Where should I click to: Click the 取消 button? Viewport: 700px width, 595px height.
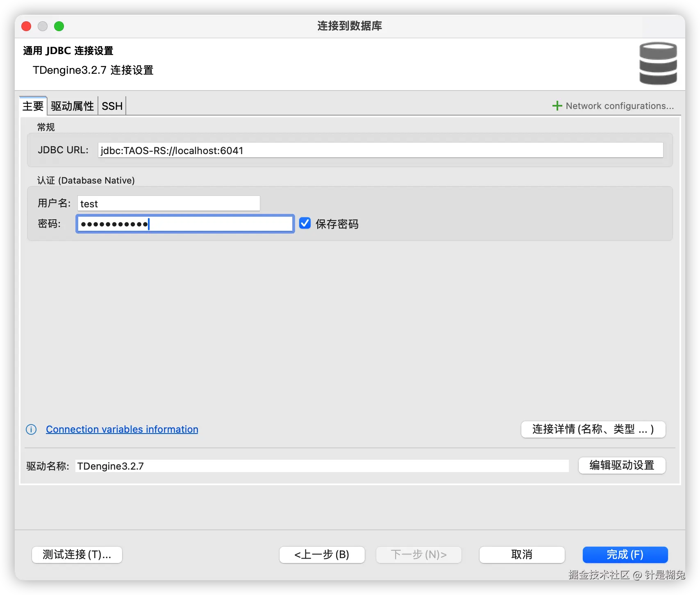coord(522,554)
